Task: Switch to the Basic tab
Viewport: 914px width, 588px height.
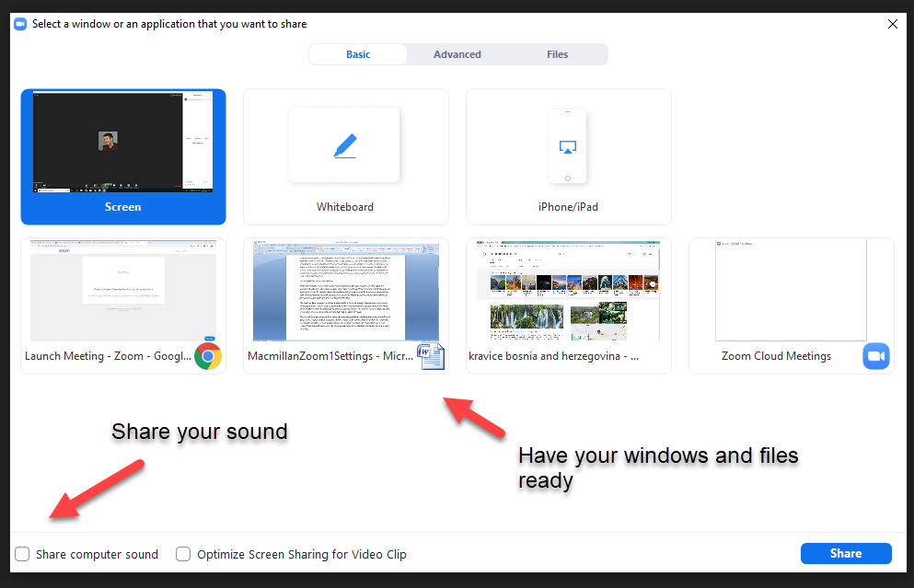Action: pyautogui.click(x=358, y=54)
